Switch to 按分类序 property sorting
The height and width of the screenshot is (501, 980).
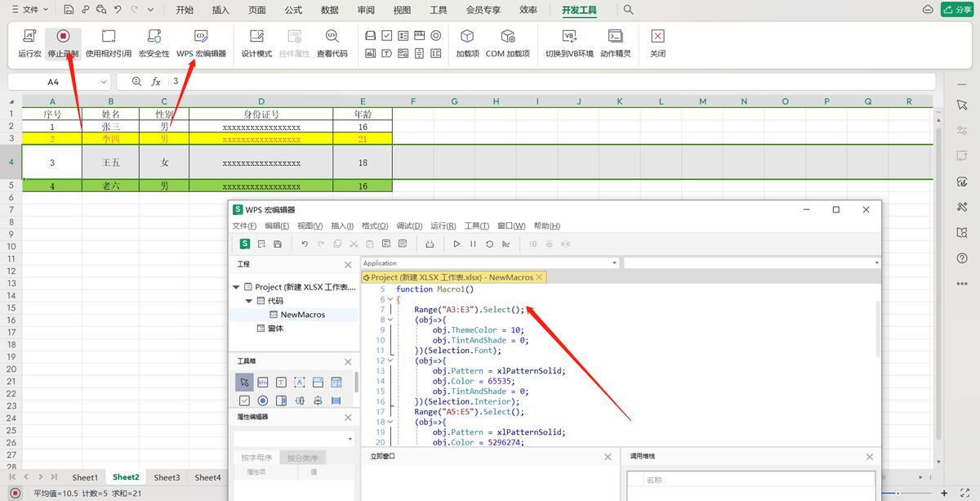tap(301, 458)
